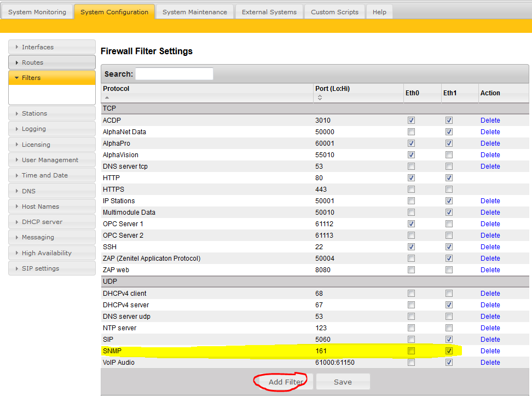Disable Eth1 for the SNMP filter
This screenshot has width=532, height=396.
tap(449, 351)
